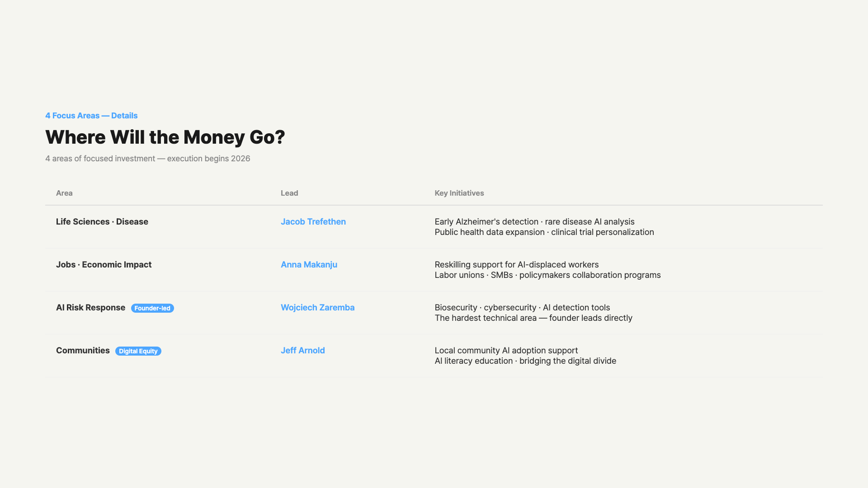Viewport: 868px width, 488px height.
Task: Click the AI Risk Response area title
Action: click(x=90, y=308)
